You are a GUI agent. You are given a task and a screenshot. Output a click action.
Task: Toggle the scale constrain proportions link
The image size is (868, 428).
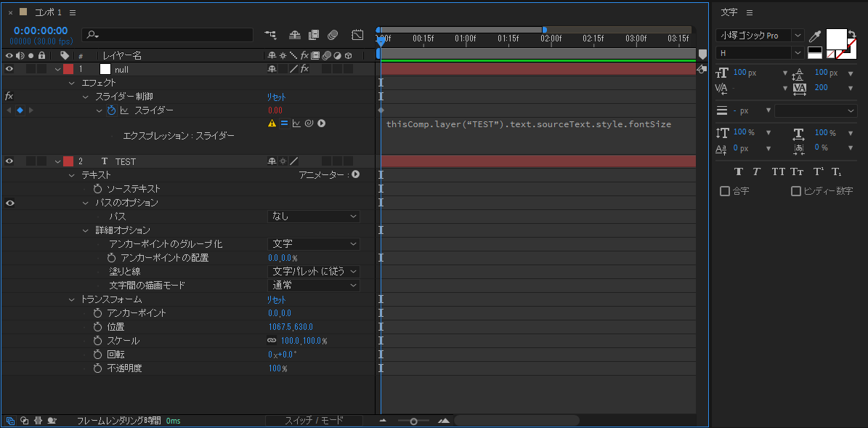tap(272, 341)
